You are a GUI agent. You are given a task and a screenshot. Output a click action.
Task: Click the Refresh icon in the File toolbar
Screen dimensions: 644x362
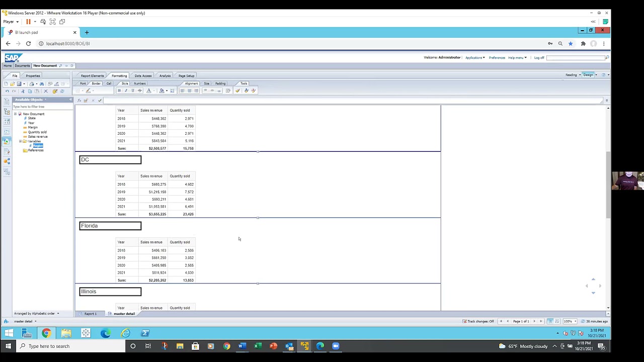(62, 91)
